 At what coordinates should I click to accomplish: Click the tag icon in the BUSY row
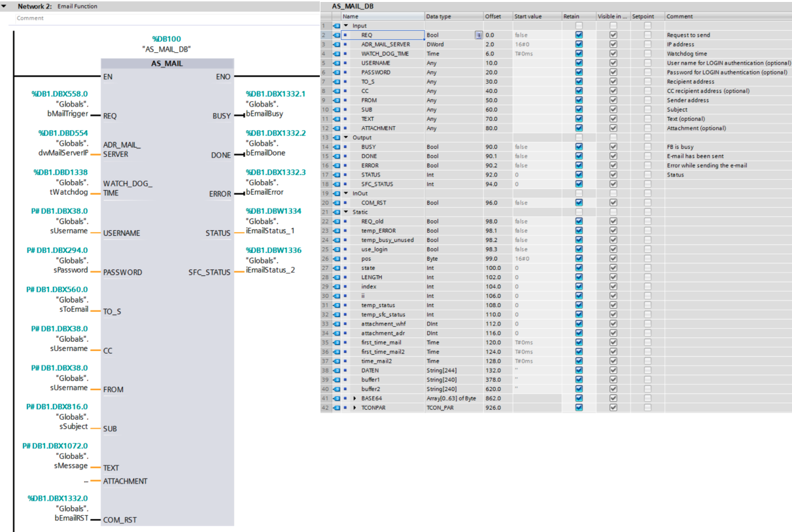click(336, 147)
